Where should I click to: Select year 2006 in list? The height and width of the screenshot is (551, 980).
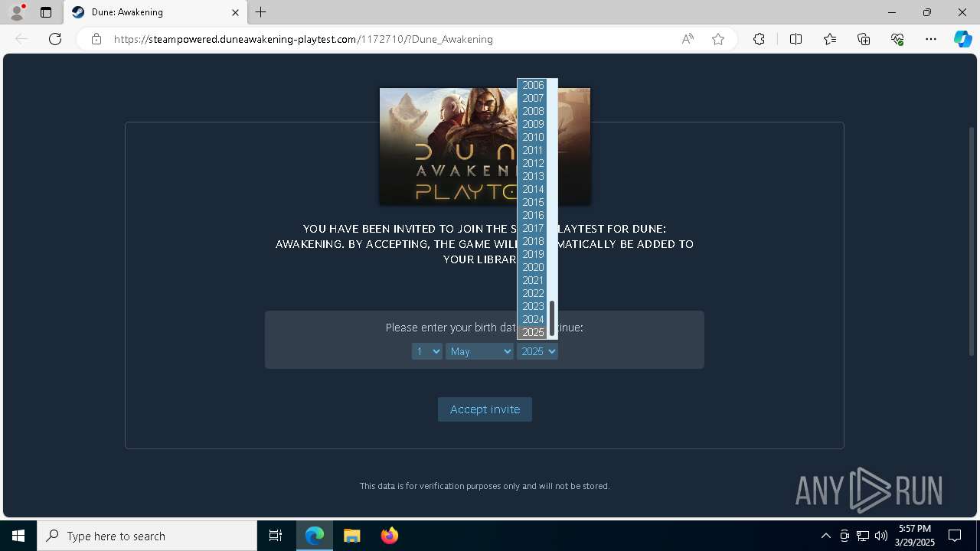[533, 85]
